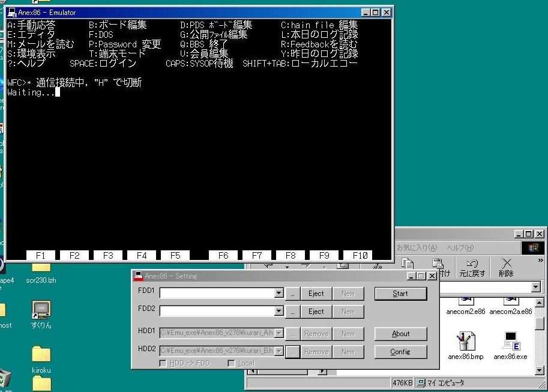
Task: Click the FDD1 path input field
Action: (x=217, y=293)
